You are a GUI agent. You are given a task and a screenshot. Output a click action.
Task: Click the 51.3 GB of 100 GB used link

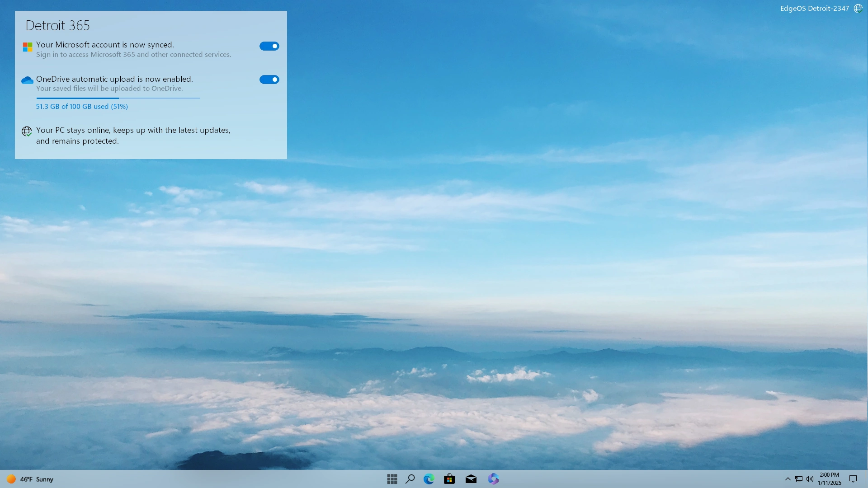point(82,107)
